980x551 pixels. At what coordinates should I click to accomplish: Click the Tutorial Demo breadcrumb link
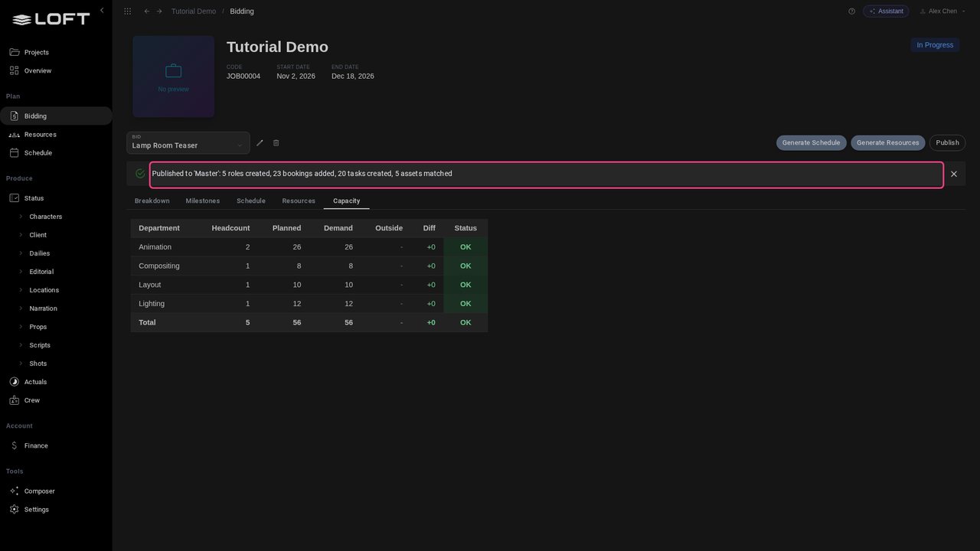click(x=194, y=11)
